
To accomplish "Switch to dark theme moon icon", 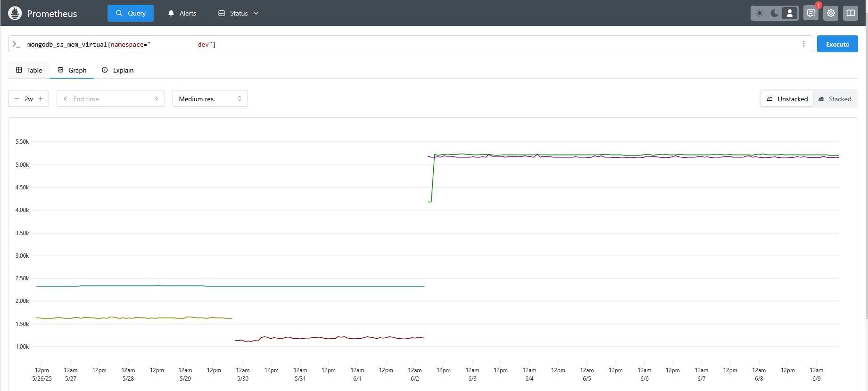I will 774,13.
